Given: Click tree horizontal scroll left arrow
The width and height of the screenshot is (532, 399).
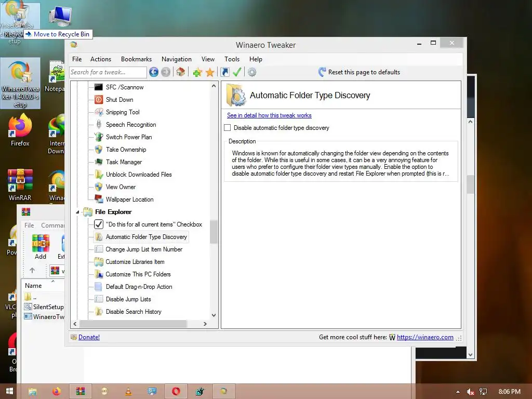Looking at the screenshot, I should 75,324.
